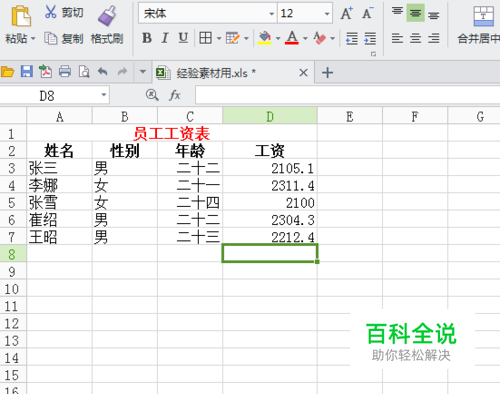Viewport: 500px width, 394px height.
Task: Decrease indent icon
Action: (352, 38)
